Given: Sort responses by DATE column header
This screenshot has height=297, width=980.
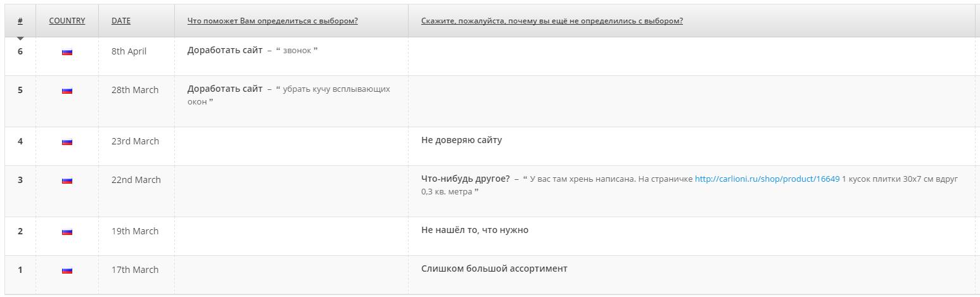Looking at the screenshot, I should [x=121, y=21].
